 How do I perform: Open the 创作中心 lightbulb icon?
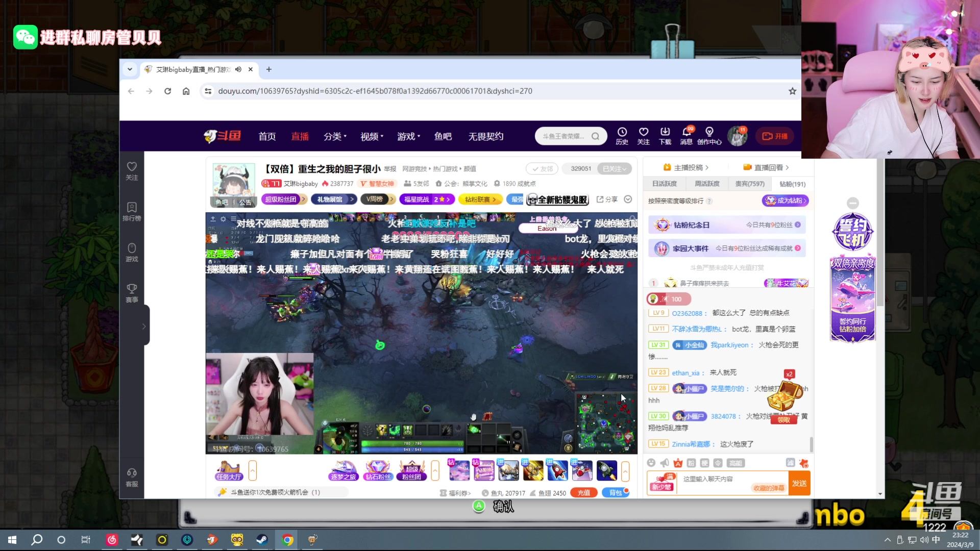pos(709,136)
